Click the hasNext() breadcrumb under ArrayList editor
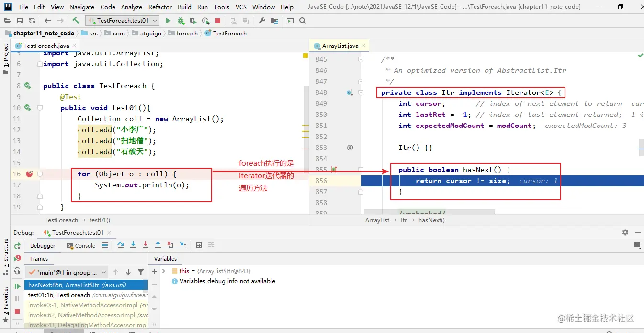Image resolution: width=644 pixels, height=333 pixels. tap(431, 220)
